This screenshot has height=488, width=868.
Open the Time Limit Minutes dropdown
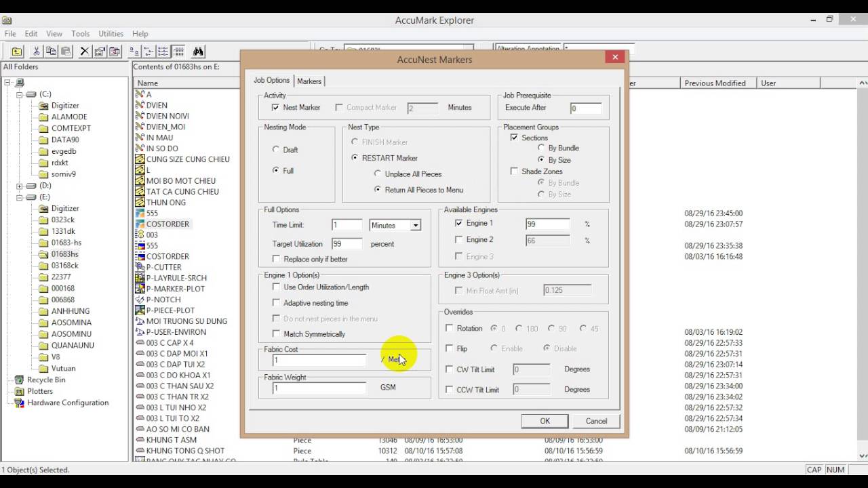coord(416,225)
